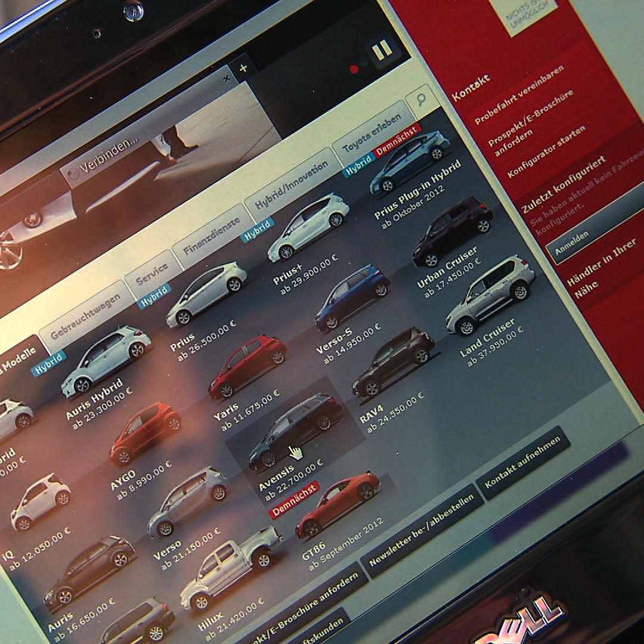The width and height of the screenshot is (644, 644).
Task: Click the Verso-S model name
Action: point(334,340)
